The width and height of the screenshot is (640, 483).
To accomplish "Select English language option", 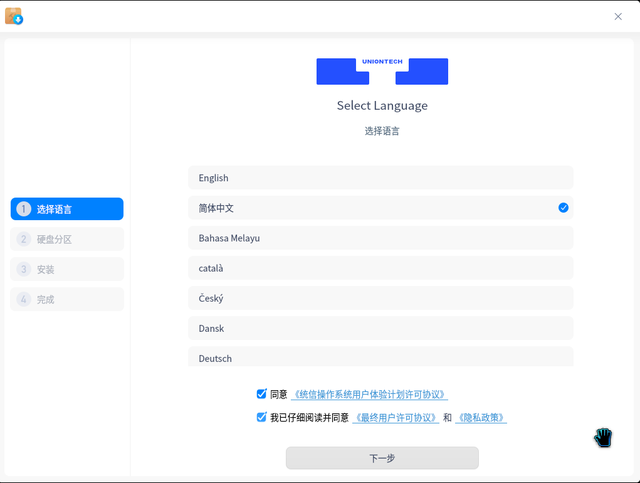I will (380, 178).
